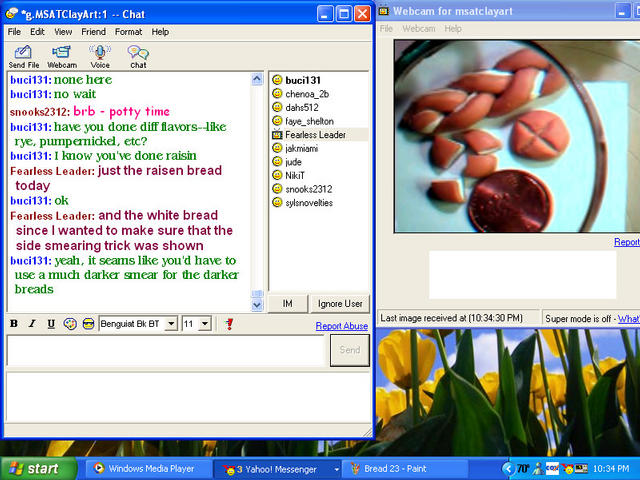Open the File menu in chat window
Viewport: 640px width, 480px height.
(x=14, y=32)
